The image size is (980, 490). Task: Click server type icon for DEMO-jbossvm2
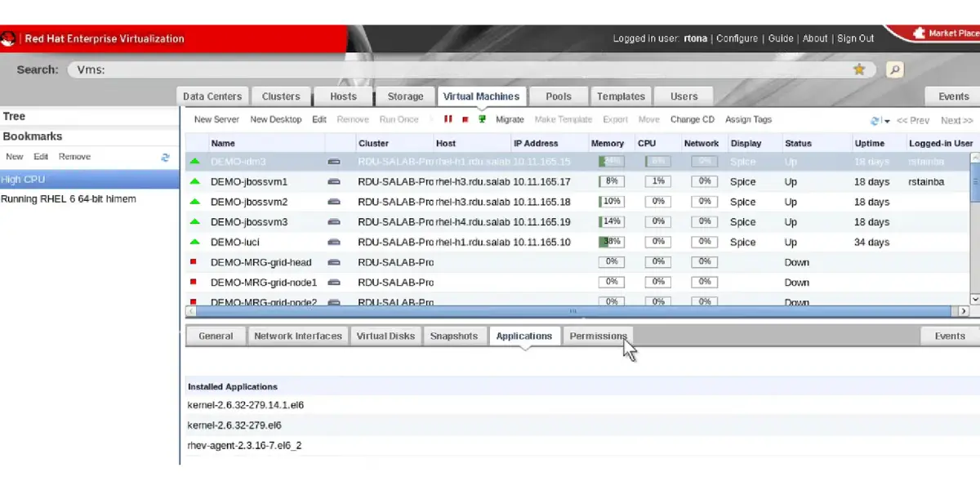(333, 202)
